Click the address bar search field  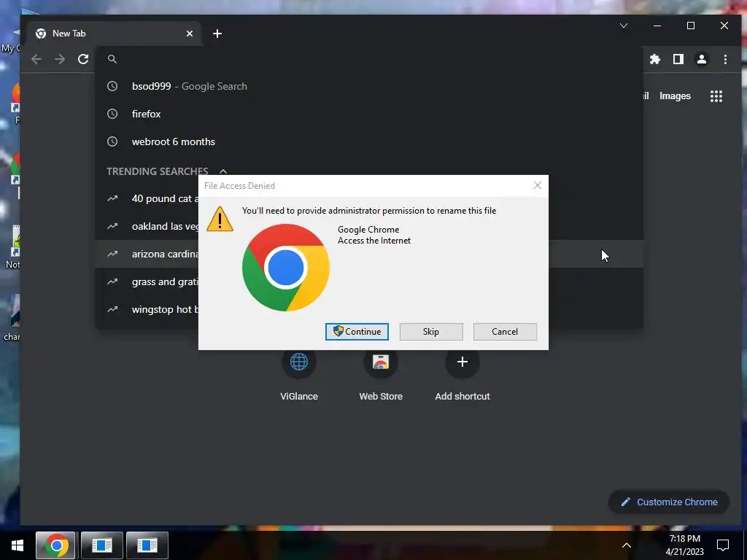369,59
